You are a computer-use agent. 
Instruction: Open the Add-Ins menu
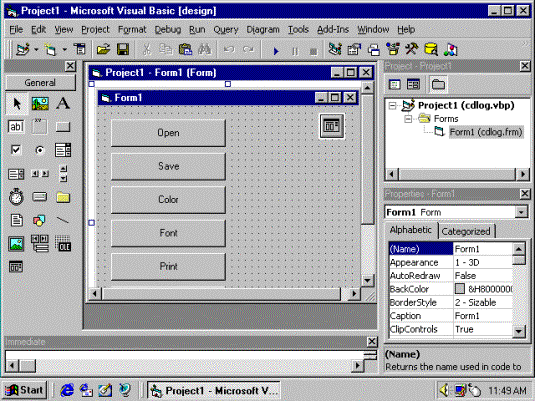333,30
